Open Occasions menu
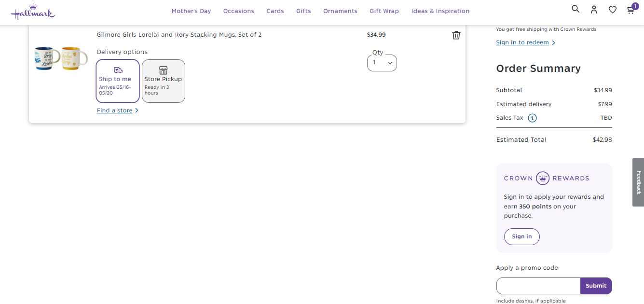Viewport: 644px width, 304px height. tap(239, 11)
